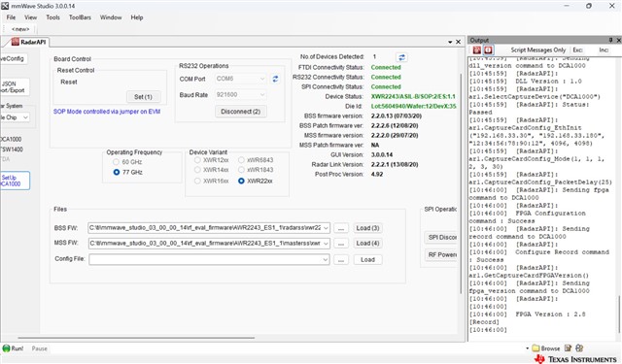Open the Baud Rate dropdown
Image resolution: width=622 pixels, height=364 pixels.
point(261,95)
